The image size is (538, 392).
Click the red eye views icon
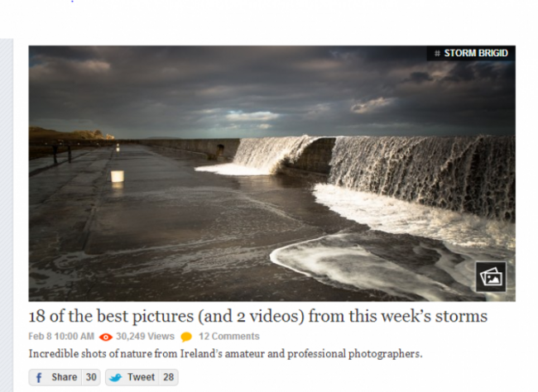pos(106,337)
